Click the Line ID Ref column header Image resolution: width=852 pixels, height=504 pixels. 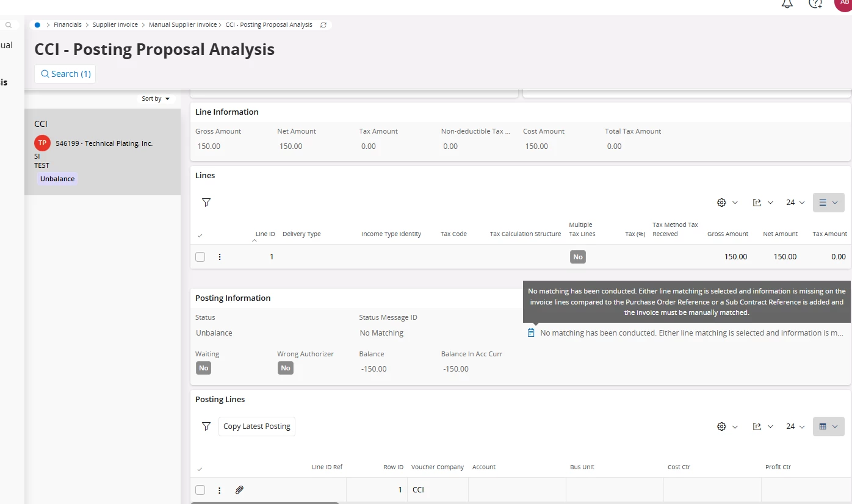(327, 467)
